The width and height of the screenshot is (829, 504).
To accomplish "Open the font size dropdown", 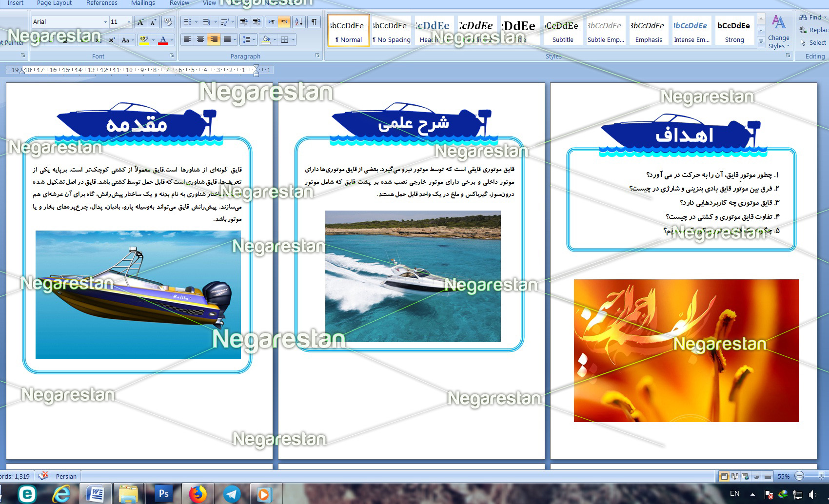I will click(x=129, y=22).
